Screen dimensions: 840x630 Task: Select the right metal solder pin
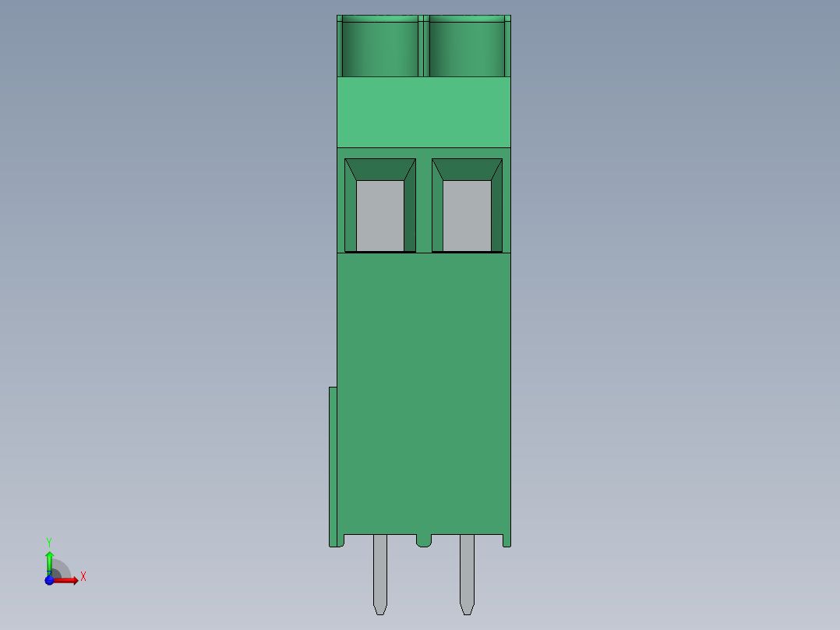coord(467,574)
